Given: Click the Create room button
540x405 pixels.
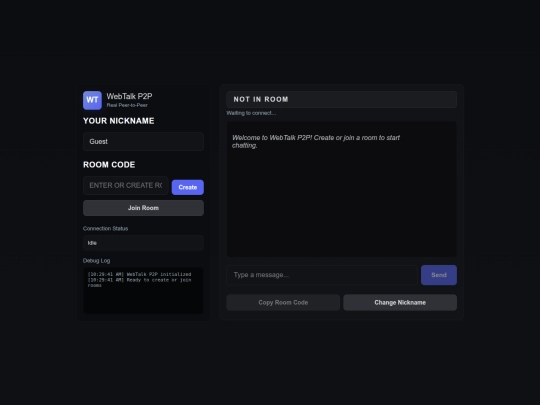Looking at the screenshot, I should pos(188,187).
